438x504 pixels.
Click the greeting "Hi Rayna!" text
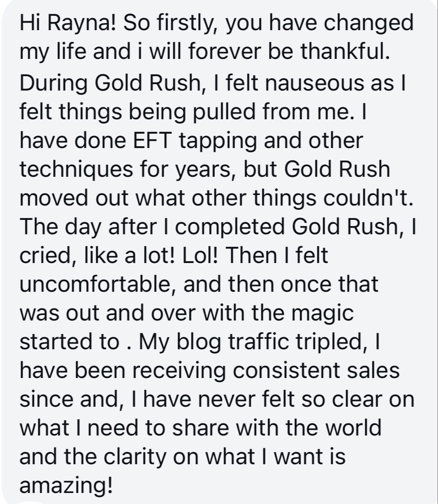click(68, 23)
